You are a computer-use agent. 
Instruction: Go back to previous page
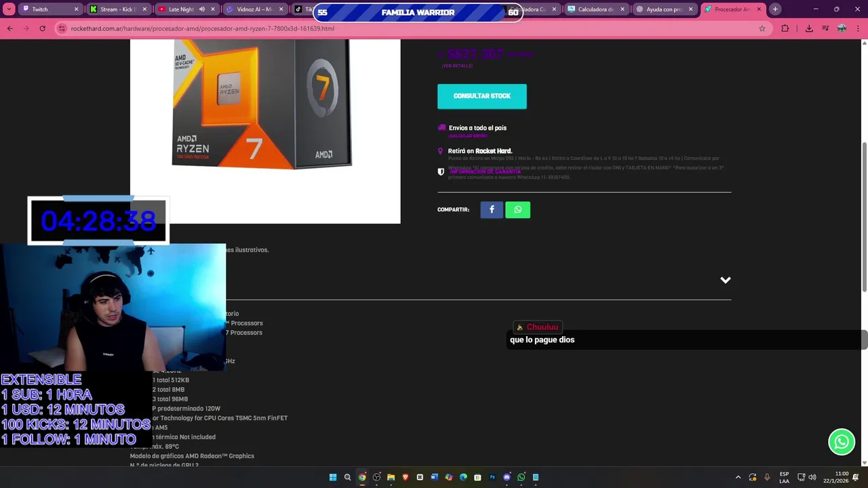coord(9,28)
